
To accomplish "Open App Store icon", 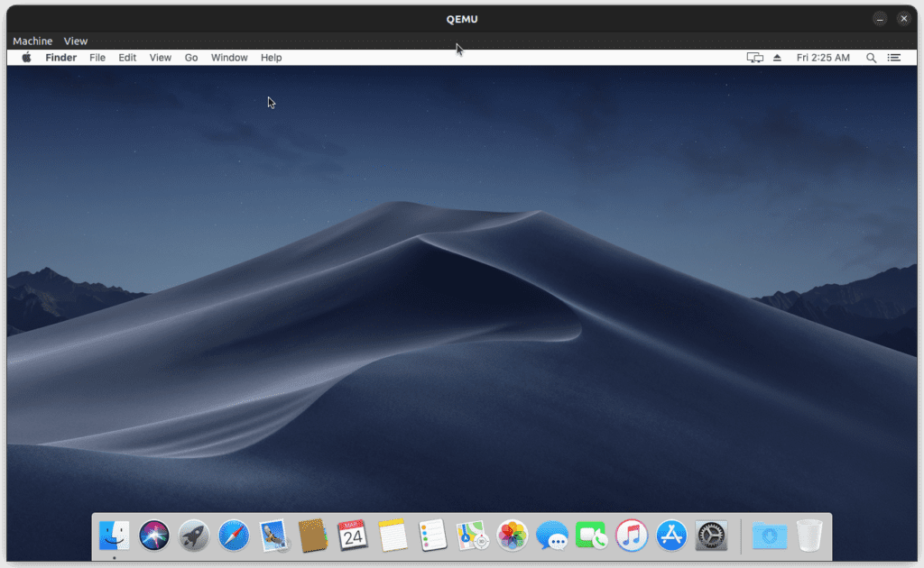I will point(671,536).
